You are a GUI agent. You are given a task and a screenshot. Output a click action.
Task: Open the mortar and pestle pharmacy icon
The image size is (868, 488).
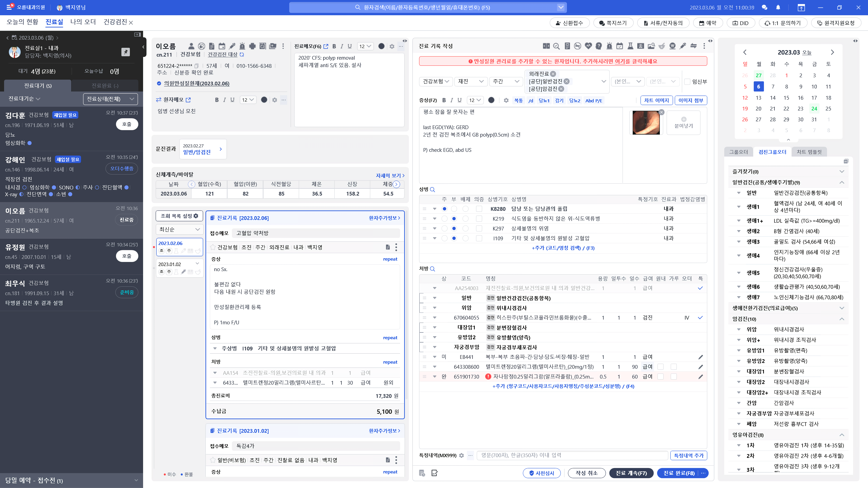pos(662,46)
